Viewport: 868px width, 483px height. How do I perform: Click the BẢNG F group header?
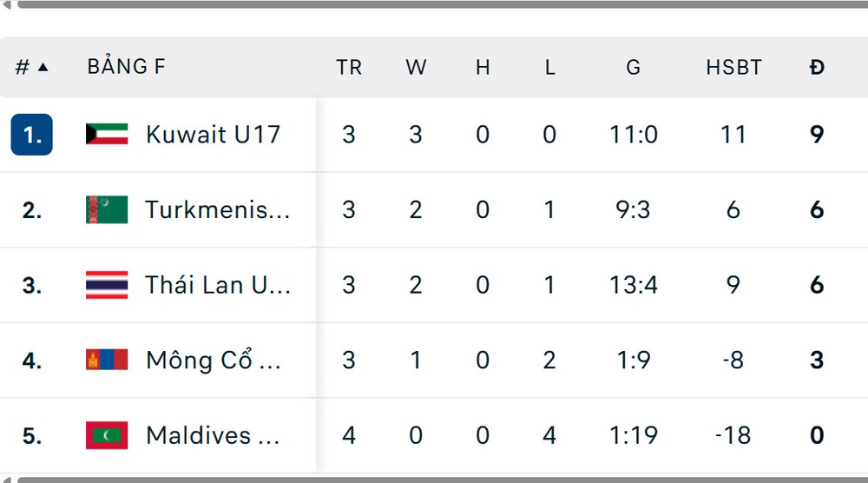tap(126, 67)
